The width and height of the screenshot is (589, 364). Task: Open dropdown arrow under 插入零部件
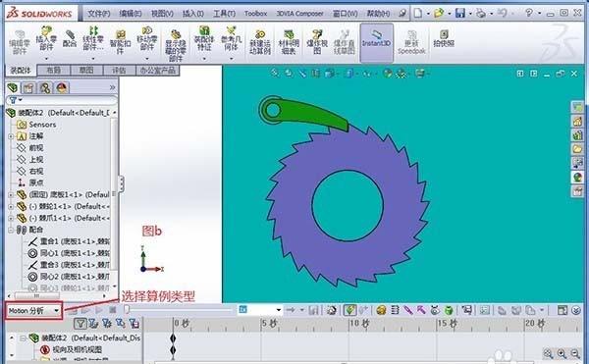(46, 59)
